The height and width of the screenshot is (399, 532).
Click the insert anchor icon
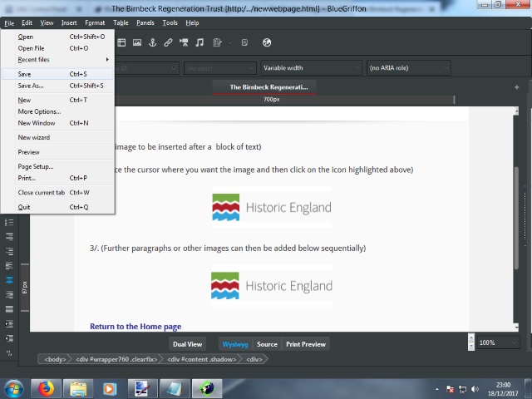[153, 42]
